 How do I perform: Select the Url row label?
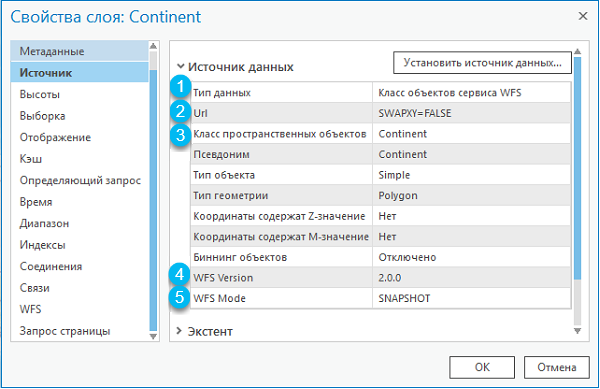[x=200, y=113]
